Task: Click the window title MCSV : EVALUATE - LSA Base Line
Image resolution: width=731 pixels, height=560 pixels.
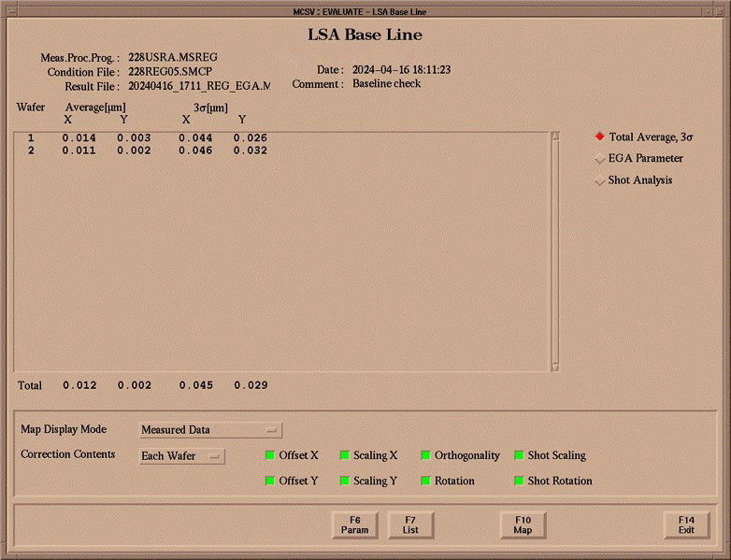Action: point(360,11)
